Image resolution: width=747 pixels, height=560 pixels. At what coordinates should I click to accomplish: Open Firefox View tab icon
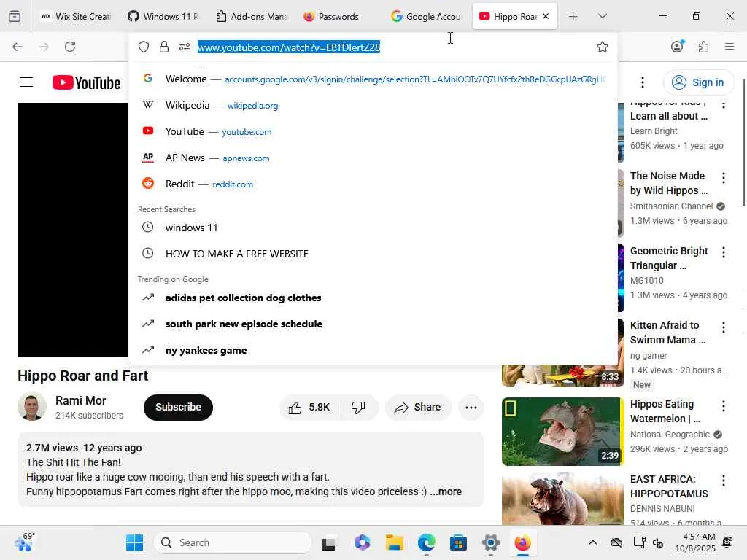coord(15,17)
